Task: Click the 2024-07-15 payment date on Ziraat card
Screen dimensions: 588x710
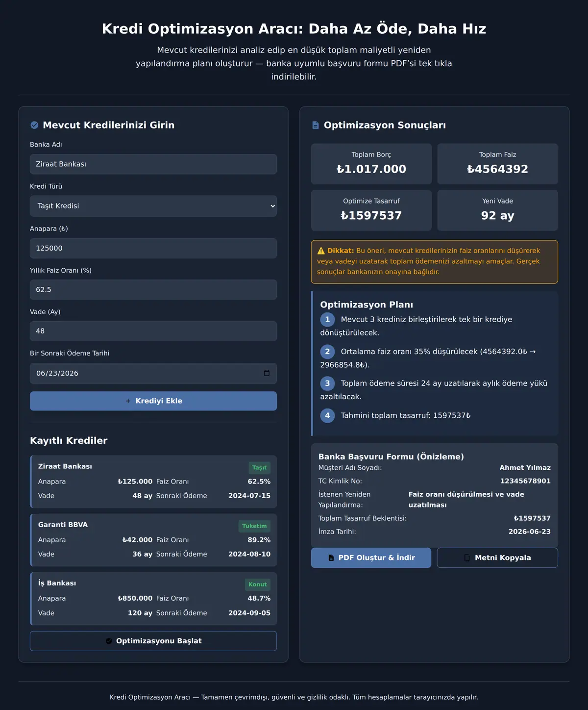Action: (249, 496)
